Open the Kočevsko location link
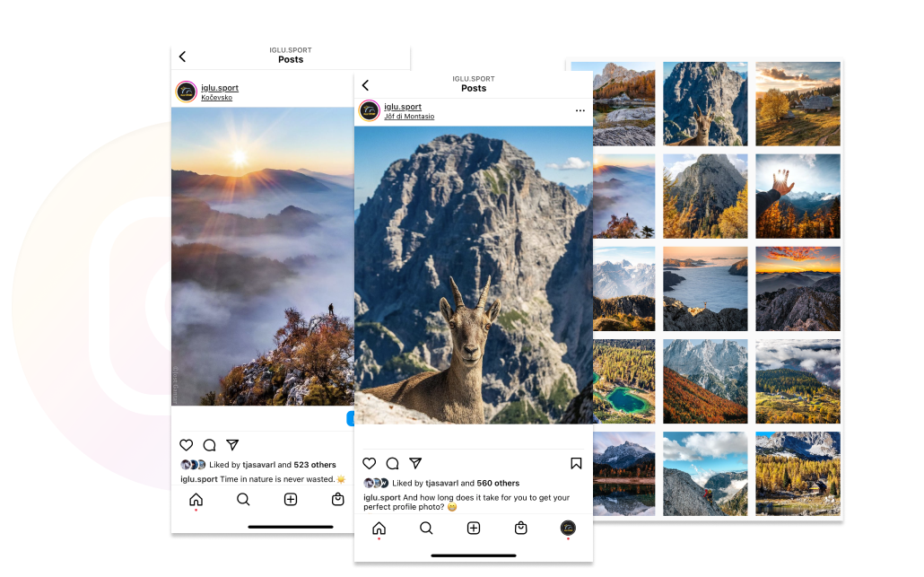The height and width of the screenshot is (577, 924). pyautogui.click(x=216, y=98)
